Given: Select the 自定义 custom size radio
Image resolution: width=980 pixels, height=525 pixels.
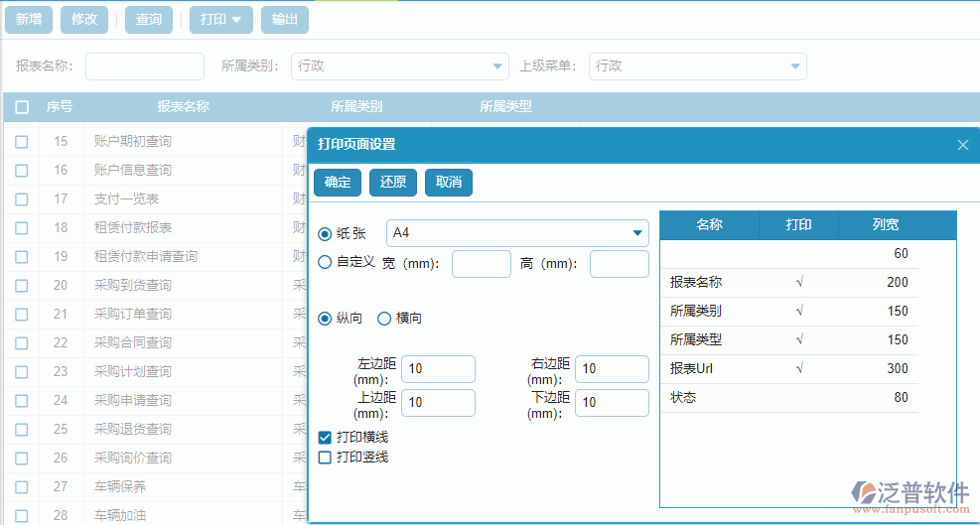Looking at the screenshot, I should [325, 263].
